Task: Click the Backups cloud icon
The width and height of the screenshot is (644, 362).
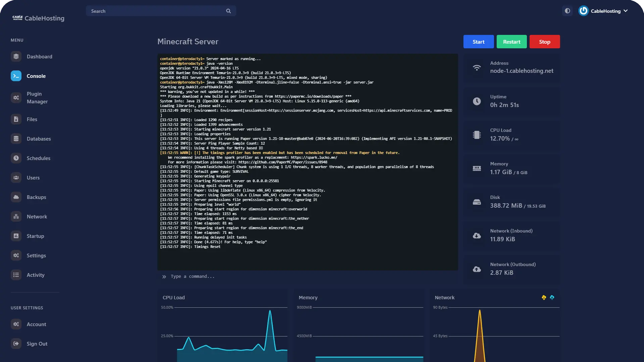Action: (16, 197)
